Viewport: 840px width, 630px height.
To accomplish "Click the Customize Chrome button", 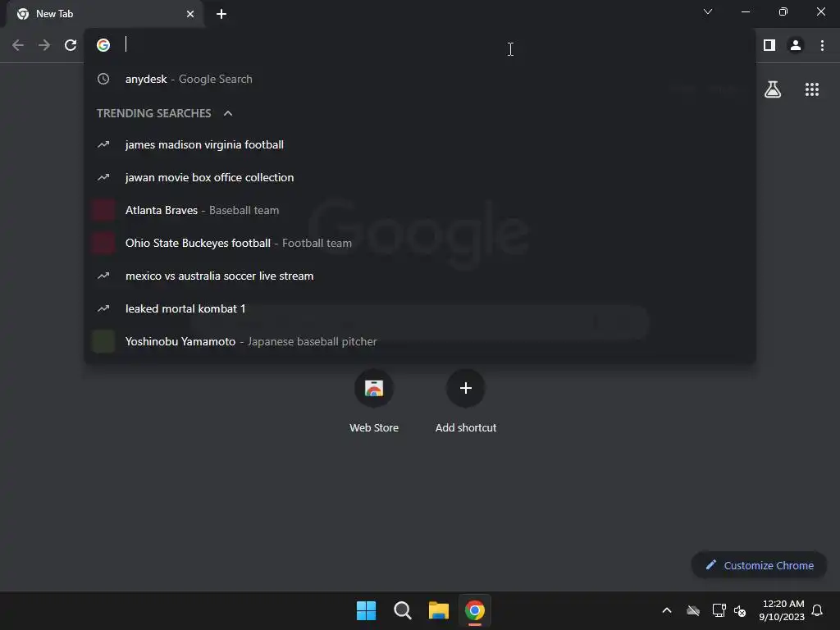I will point(759,565).
